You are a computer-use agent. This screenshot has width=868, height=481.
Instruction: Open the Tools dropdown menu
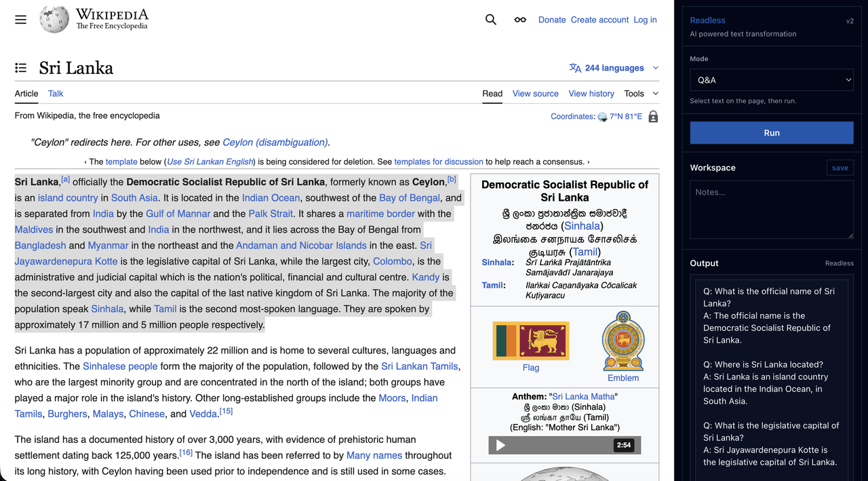[x=642, y=94]
